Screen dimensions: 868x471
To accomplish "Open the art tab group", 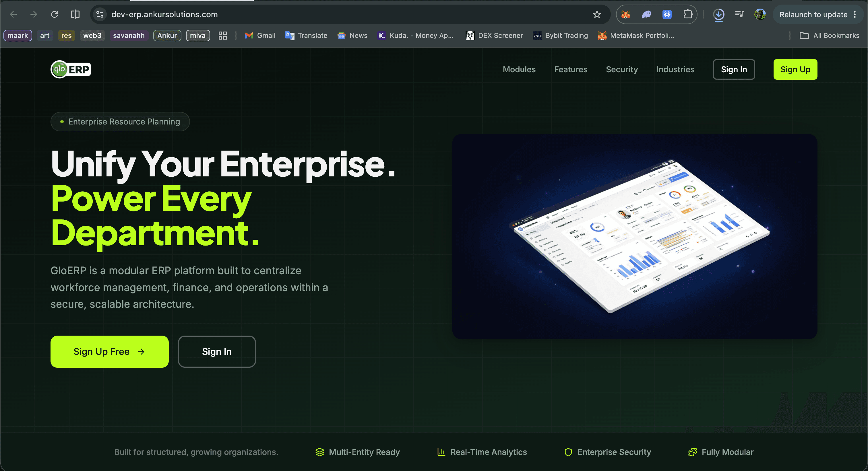I will pos(45,35).
